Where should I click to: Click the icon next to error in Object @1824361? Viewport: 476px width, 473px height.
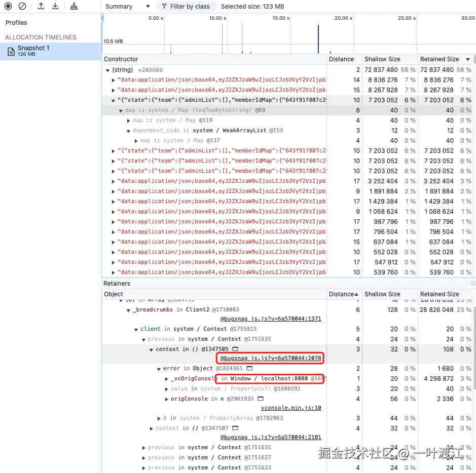pos(249,368)
